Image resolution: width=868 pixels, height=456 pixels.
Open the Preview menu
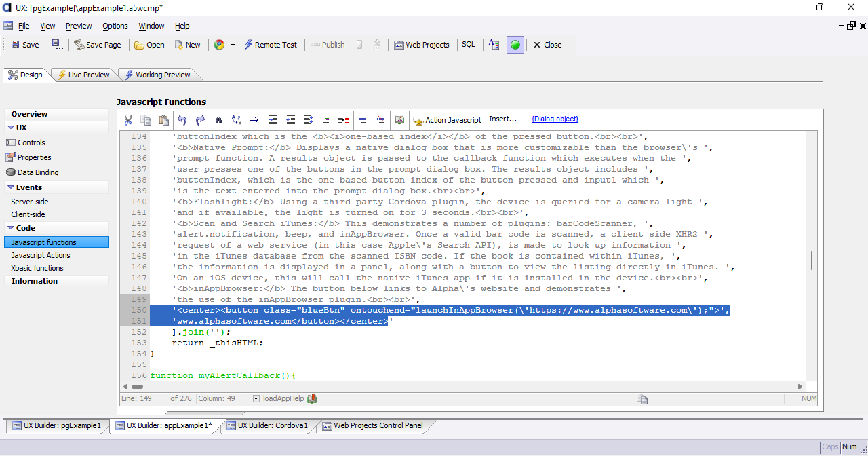[x=79, y=26]
